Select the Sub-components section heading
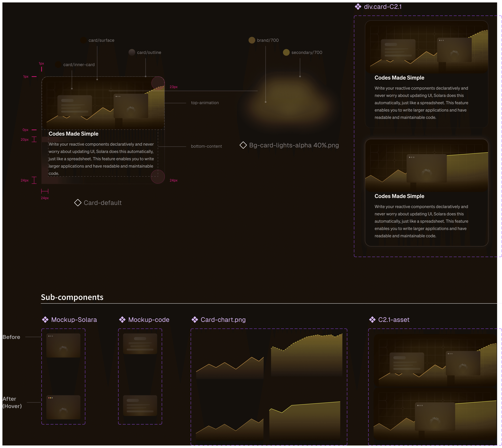Screen dimensions: 502x448 point(72,297)
